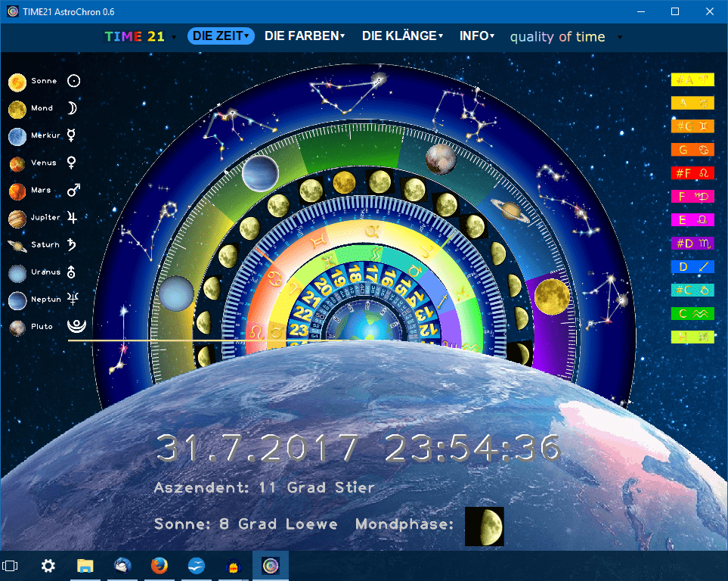Click the 31.7.2017 23:54:36 date and time display
This screenshot has height=581, width=728.
(358, 448)
